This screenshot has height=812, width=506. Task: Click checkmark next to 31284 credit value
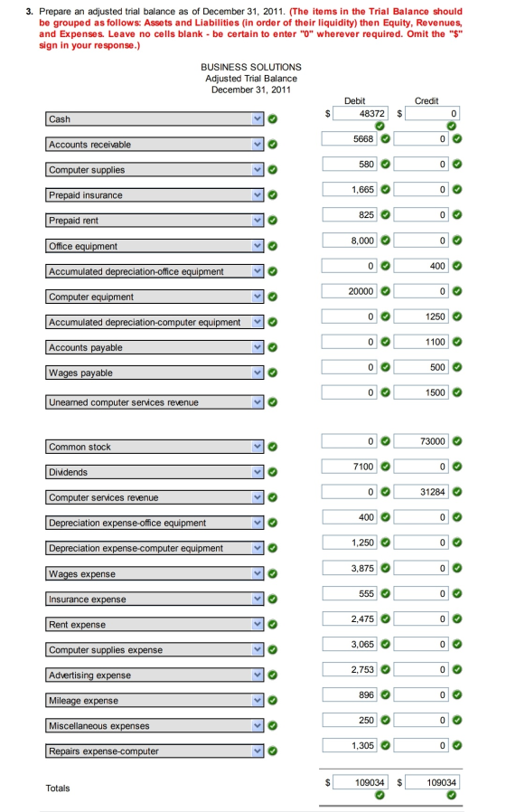(457, 491)
